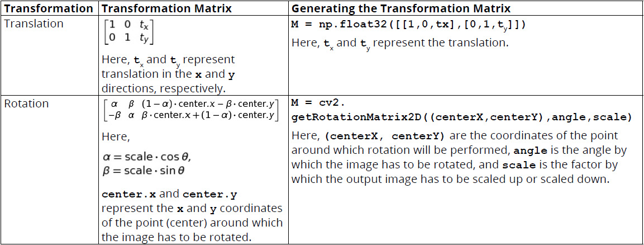Click the Rotation row label
Viewport: 644px width, 245px height.
tap(26, 103)
